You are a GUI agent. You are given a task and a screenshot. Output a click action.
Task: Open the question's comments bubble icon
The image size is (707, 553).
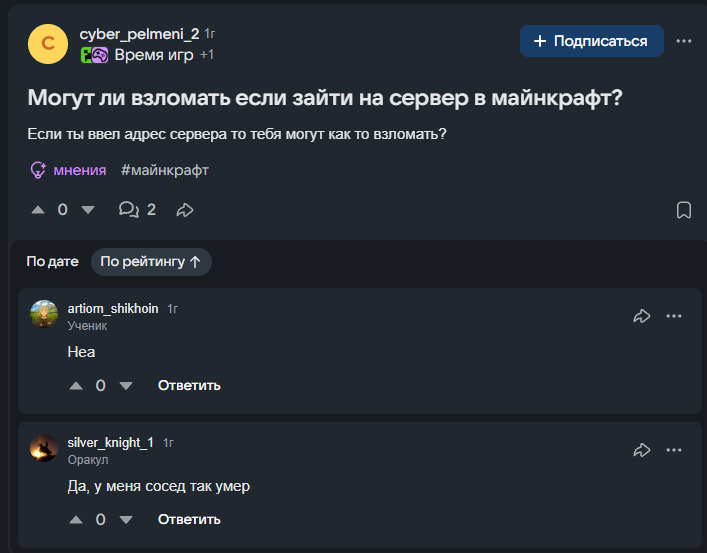(x=129, y=210)
